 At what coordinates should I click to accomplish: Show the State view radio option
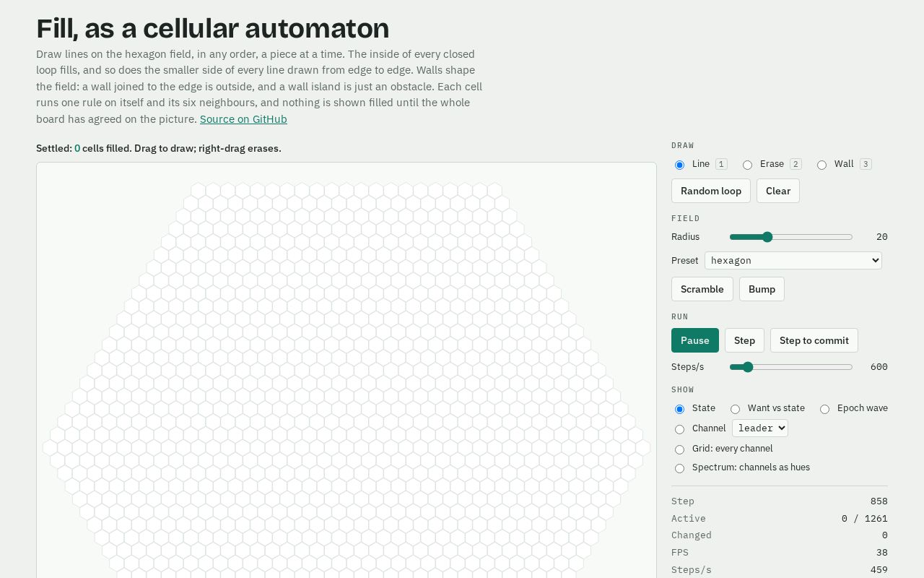coord(679,409)
